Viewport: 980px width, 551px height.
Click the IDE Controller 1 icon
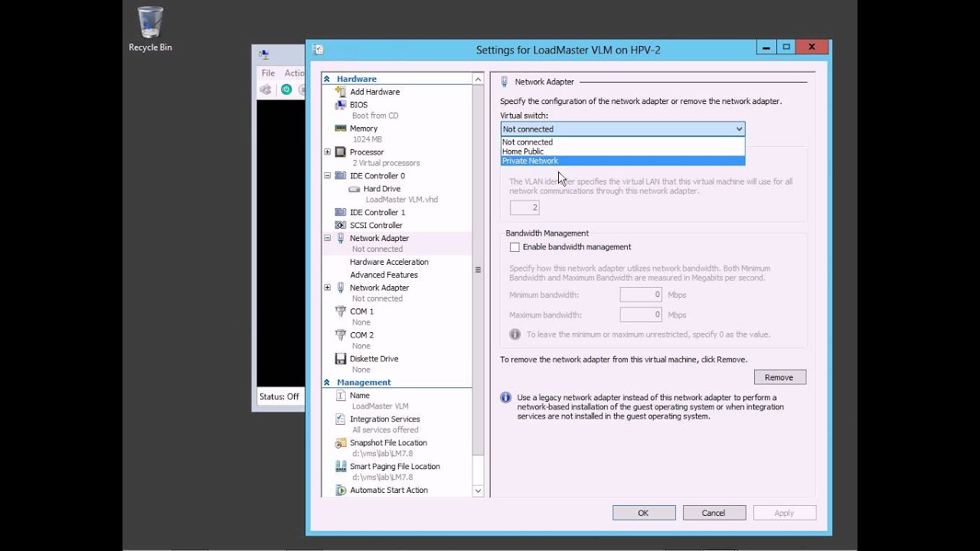click(x=341, y=213)
